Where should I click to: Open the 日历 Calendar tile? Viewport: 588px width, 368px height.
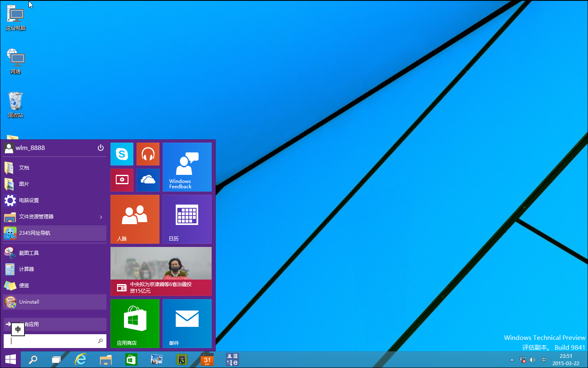pos(187,219)
